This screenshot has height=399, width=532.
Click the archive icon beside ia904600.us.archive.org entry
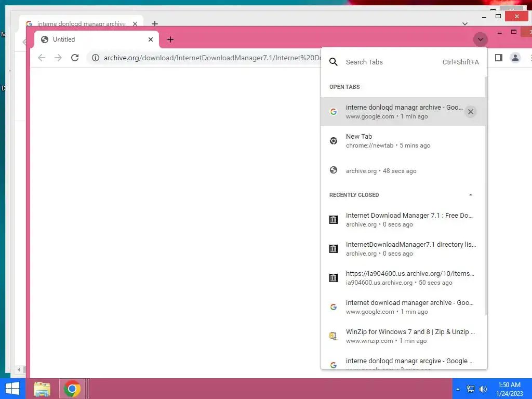click(x=334, y=278)
